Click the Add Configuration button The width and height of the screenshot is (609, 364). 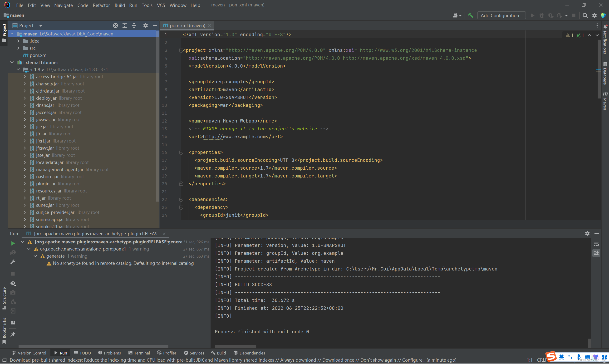(x=501, y=15)
